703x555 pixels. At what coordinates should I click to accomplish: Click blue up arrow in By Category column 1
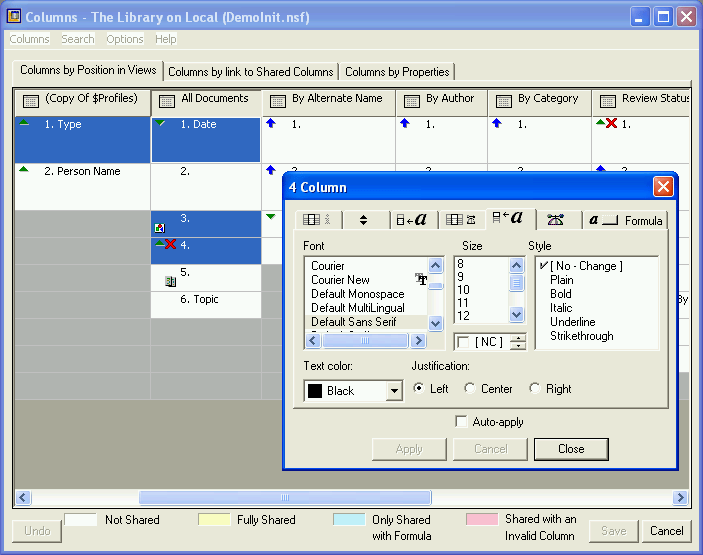pos(497,123)
